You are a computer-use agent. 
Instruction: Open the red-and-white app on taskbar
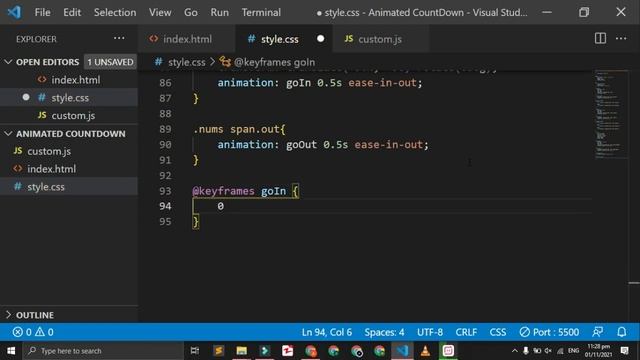[x=288, y=351]
